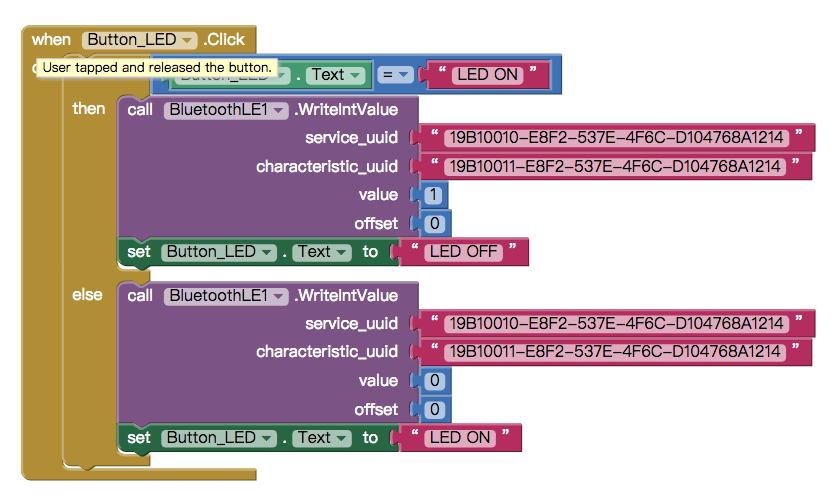Edit the service_uuid string in the then call block
Image resolution: width=833 pixels, height=498 pixels.
(x=616, y=138)
